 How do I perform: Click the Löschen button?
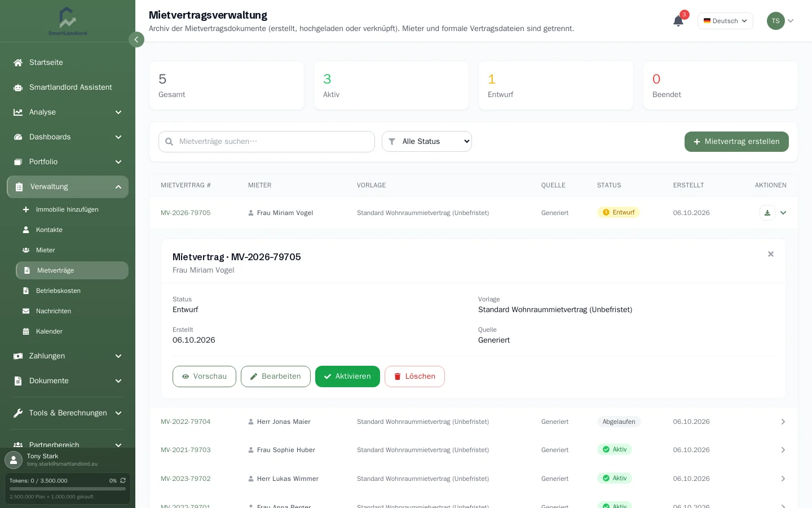[414, 376]
